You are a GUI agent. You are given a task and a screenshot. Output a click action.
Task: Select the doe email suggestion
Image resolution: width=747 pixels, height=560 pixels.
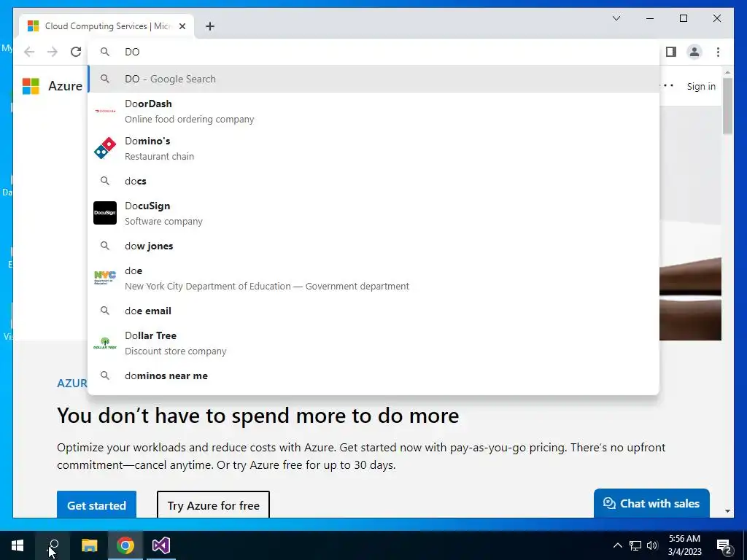373,311
